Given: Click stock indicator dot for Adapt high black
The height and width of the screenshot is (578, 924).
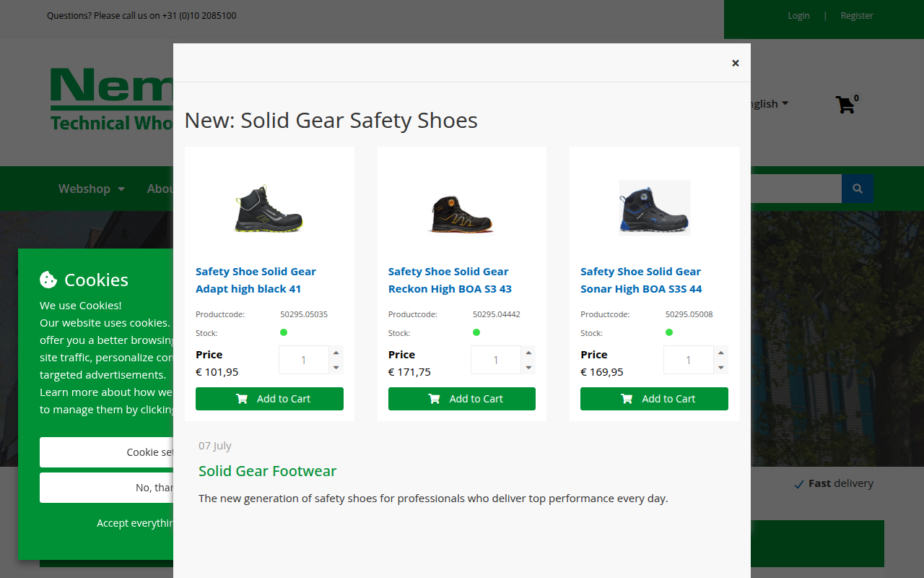Looking at the screenshot, I should click(x=284, y=332).
